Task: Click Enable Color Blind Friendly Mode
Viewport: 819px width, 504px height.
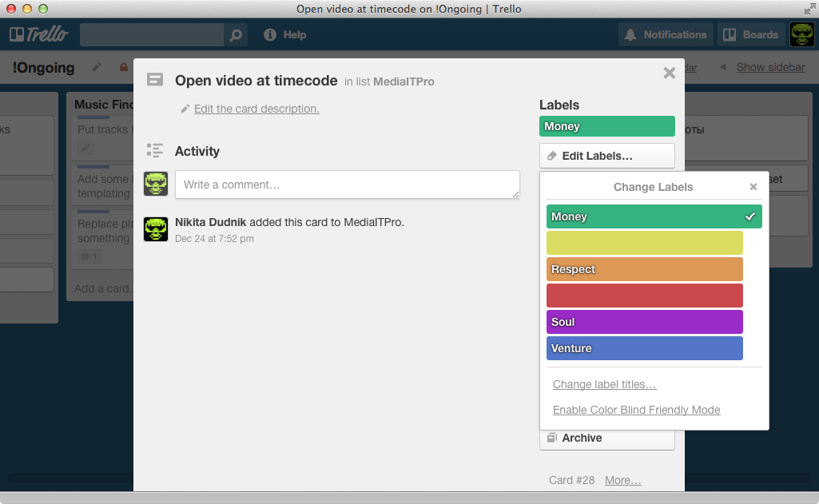Action: pos(636,410)
